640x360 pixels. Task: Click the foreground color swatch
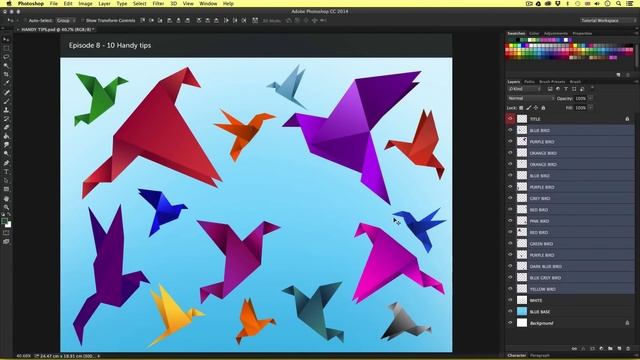pyautogui.click(x=4, y=221)
